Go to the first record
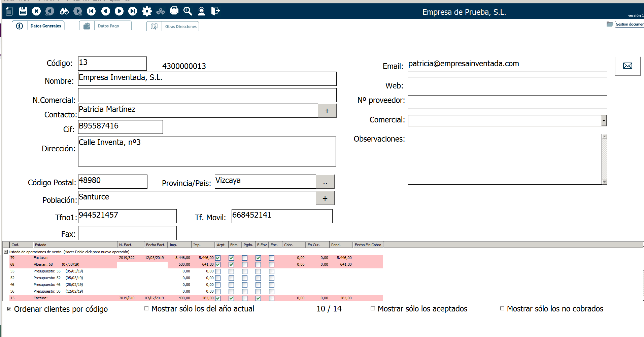Image resolution: width=644 pixels, height=337 pixels. click(91, 11)
